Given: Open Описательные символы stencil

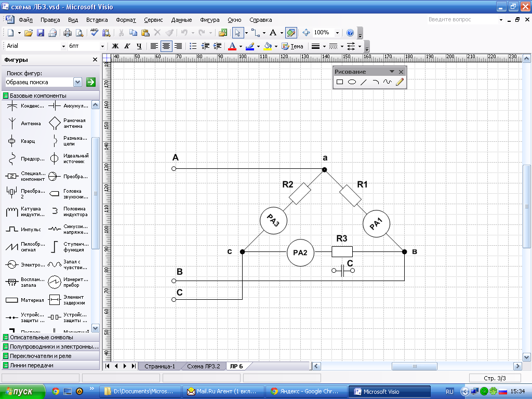Looking at the screenshot, I should [51, 337].
